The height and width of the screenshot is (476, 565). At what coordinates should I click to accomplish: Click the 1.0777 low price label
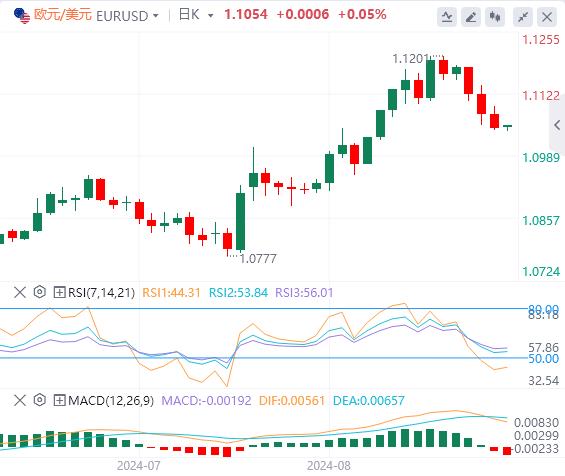tap(258, 259)
